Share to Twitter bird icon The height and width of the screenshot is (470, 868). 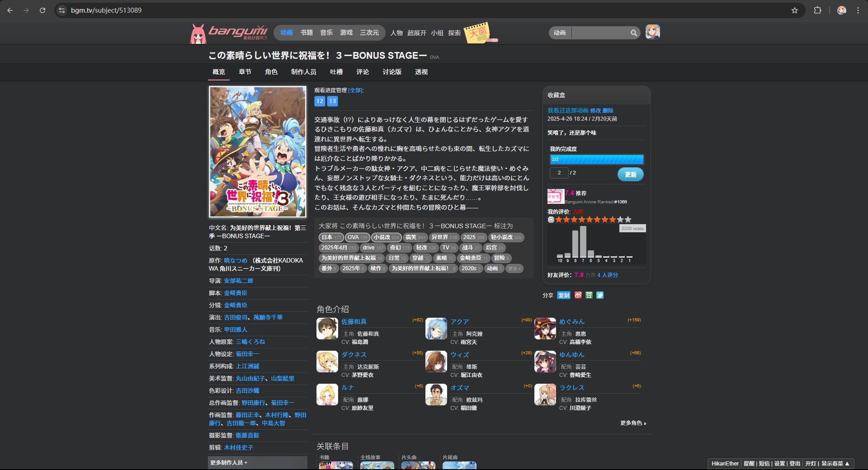[x=600, y=295]
